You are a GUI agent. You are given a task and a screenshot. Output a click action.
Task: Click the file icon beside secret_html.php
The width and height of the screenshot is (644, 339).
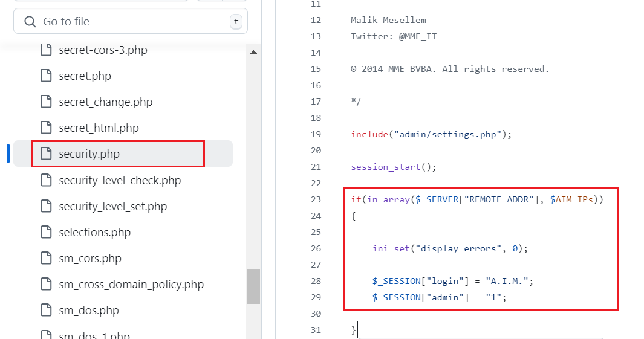(x=46, y=128)
